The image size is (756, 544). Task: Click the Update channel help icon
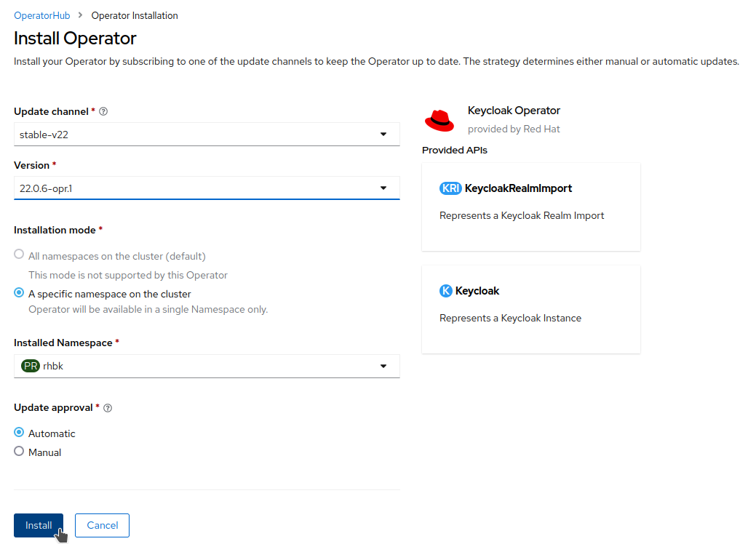(103, 112)
